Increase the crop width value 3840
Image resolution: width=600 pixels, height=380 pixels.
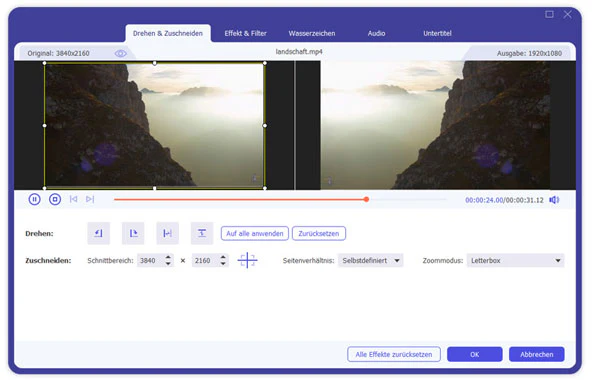tap(168, 257)
